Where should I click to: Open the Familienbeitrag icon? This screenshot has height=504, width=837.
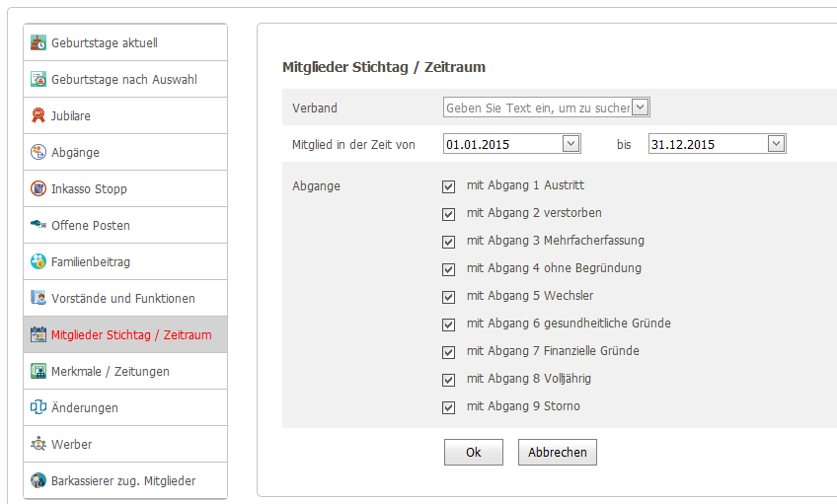click(38, 261)
